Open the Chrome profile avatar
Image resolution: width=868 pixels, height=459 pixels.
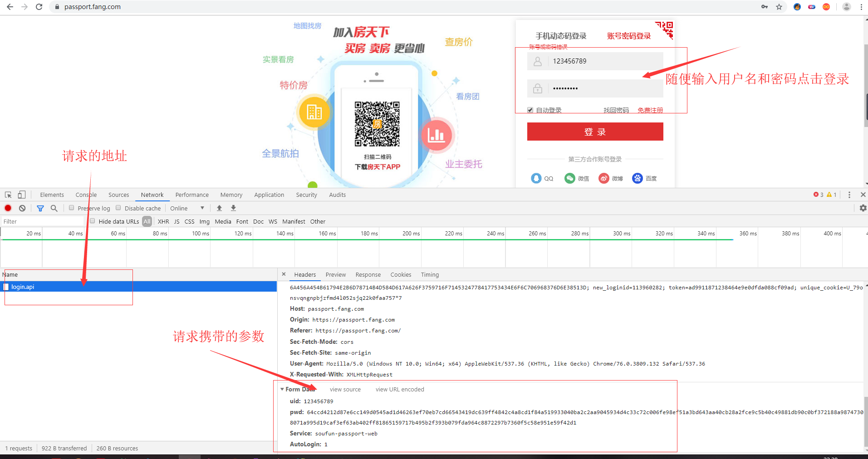point(847,7)
